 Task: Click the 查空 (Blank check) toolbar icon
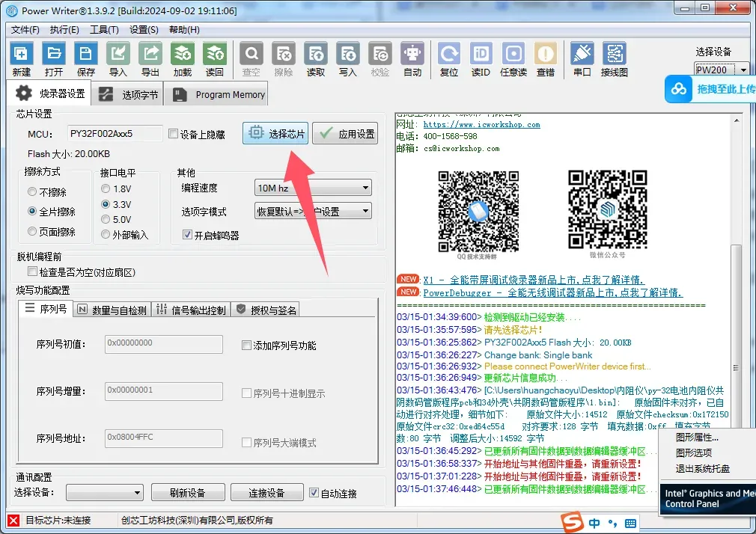[252, 59]
